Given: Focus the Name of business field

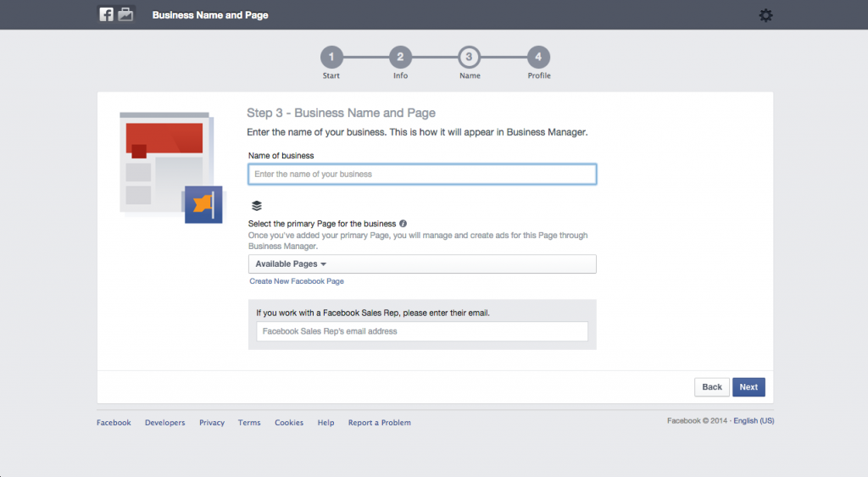Looking at the screenshot, I should 422,175.
